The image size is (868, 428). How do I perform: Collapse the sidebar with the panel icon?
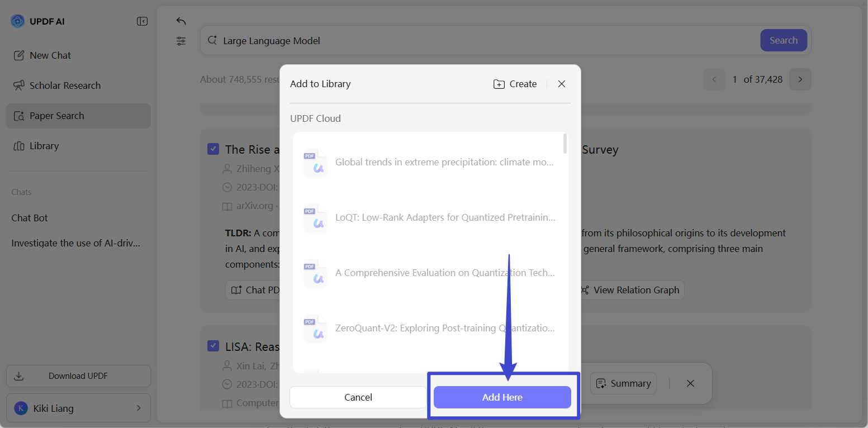pos(143,21)
